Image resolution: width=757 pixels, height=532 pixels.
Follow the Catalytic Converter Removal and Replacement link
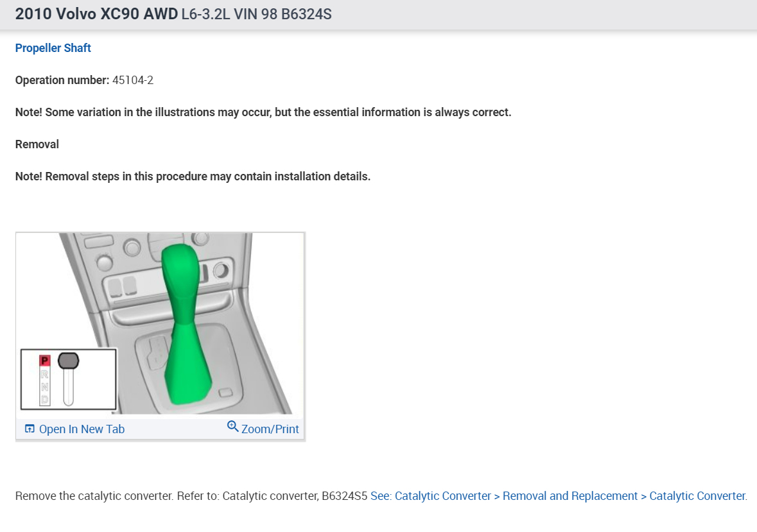tap(559, 496)
